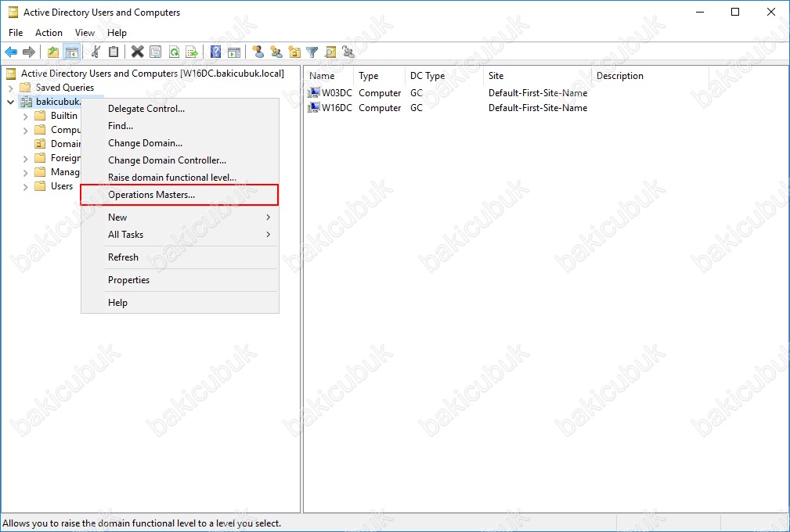
Task: Collapse the bakicubuk domain node
Action: (x=11, y=102)
